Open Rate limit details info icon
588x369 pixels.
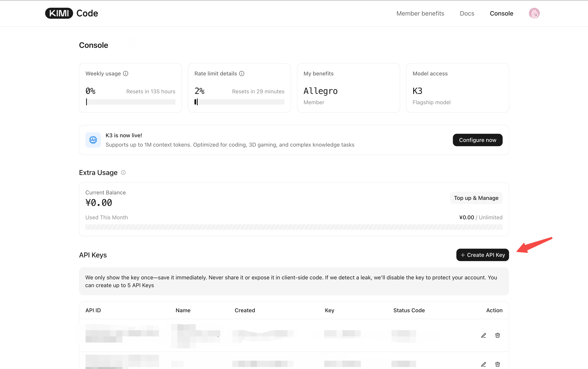point(242,73)
